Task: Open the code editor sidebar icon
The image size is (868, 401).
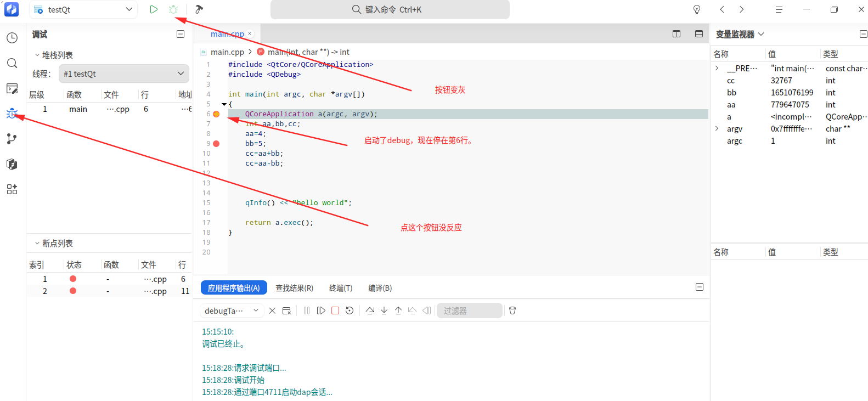Action: [x=12, y=88]
